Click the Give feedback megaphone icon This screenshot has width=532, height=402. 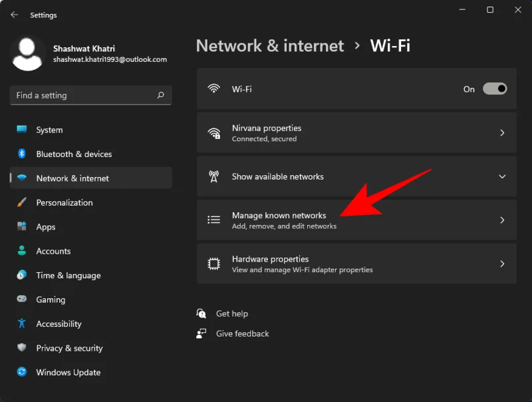tap(201, 333)
